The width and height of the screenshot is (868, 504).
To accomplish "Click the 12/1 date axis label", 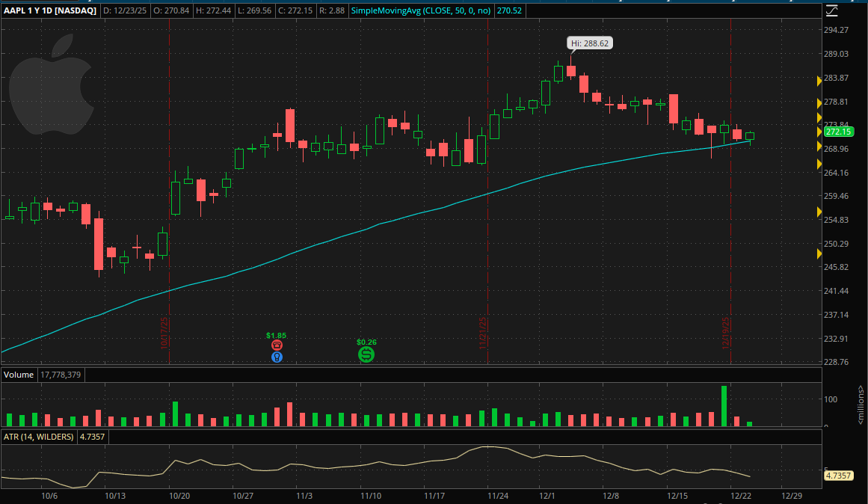I will click(x=547, y=496).
